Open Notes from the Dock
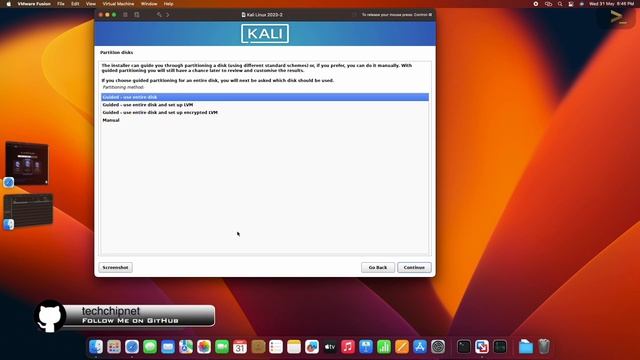The height and width of the screenshot is (360, 640). [294, 347]
